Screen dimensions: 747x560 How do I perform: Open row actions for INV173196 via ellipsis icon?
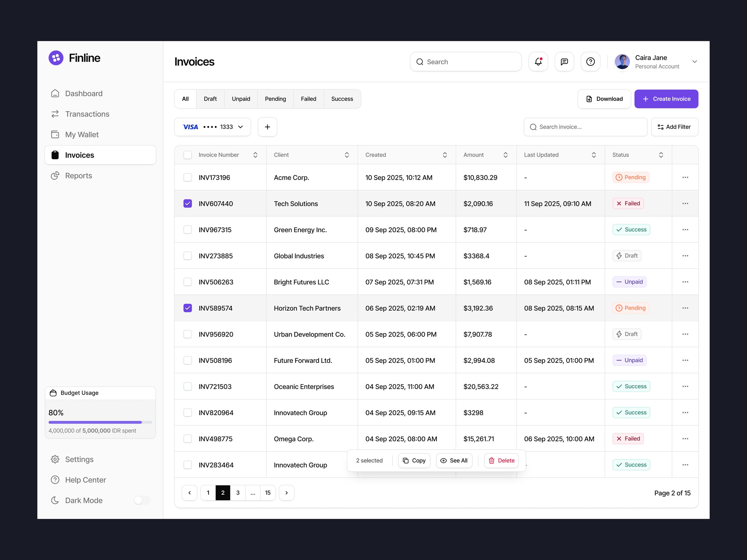[685, 177]
